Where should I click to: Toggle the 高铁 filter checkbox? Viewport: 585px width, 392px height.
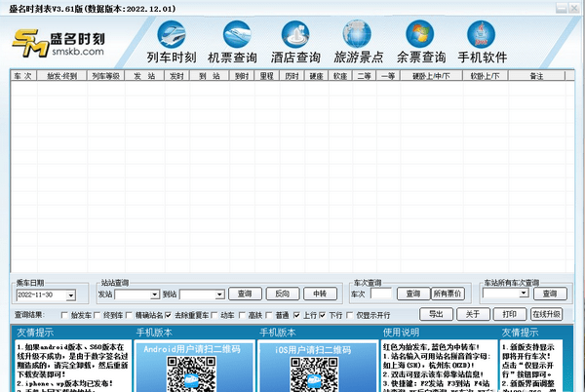tap(244, 316)
